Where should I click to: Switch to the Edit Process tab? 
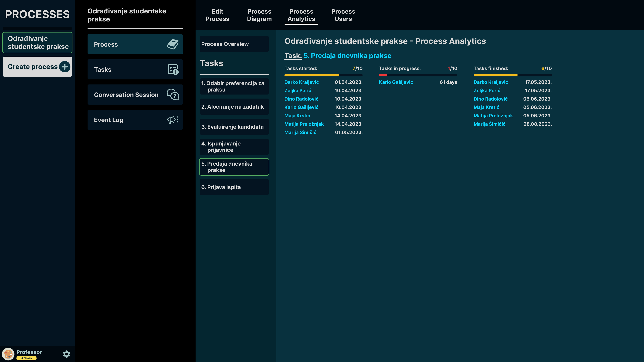217,15
